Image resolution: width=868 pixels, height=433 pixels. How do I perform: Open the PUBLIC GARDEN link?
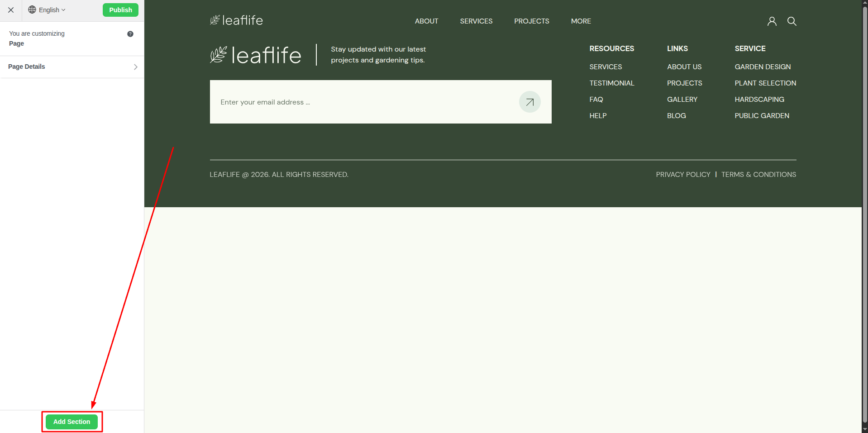[762, 116]
